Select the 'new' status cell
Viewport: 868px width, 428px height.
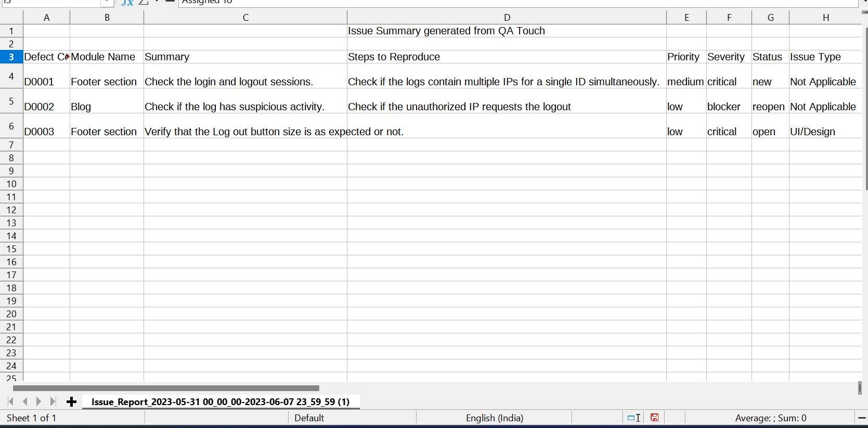770,76
